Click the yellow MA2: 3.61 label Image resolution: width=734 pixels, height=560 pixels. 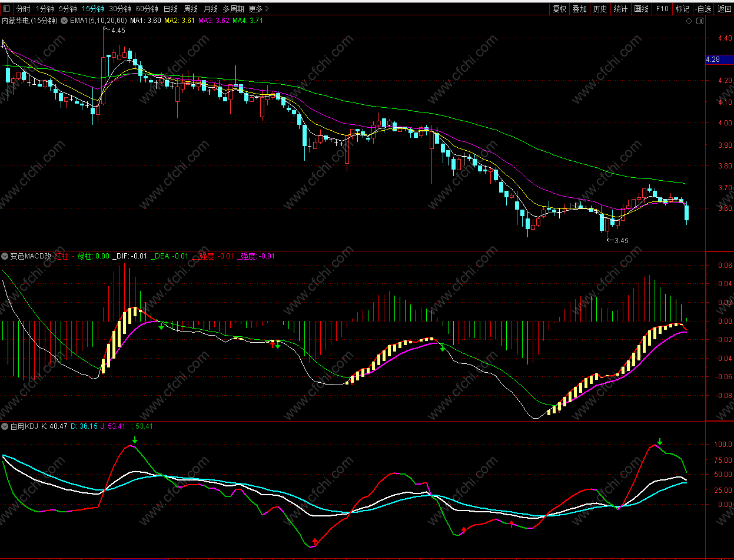(180, 21)
